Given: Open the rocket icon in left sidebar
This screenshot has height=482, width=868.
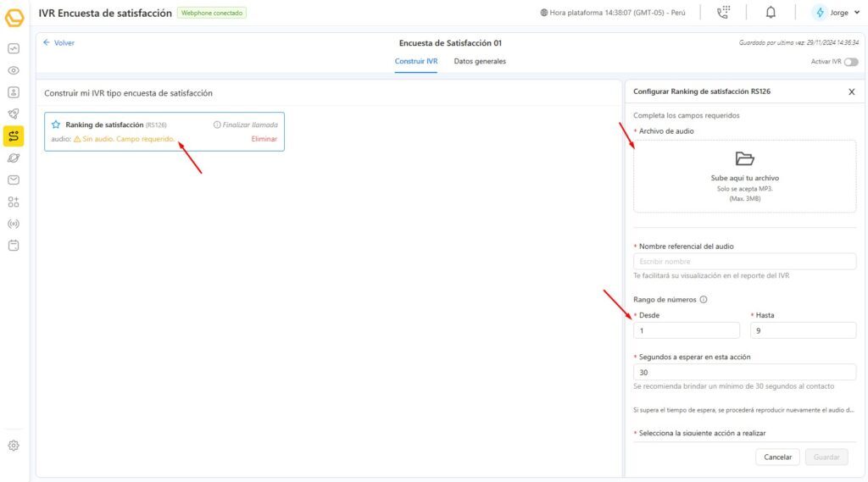Looking at the screenshot, I should tap(14, 114).
